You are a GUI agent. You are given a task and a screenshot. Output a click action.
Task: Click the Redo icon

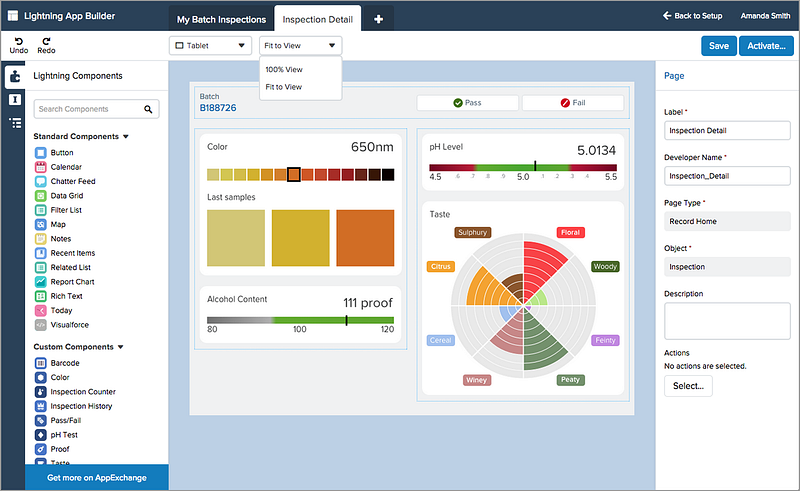point(46,41)
